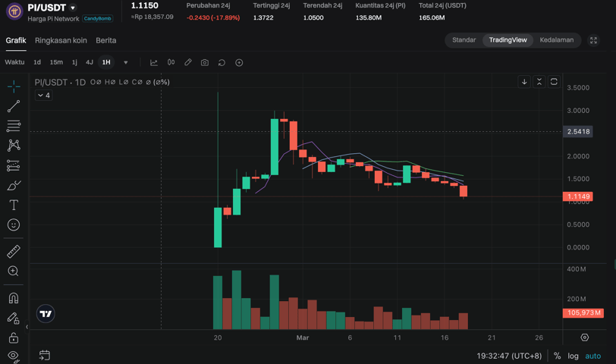Toggle log scale mode
The width and height of the screenshot is (616, 364).
pyautogui.click(x=574, y=356)
